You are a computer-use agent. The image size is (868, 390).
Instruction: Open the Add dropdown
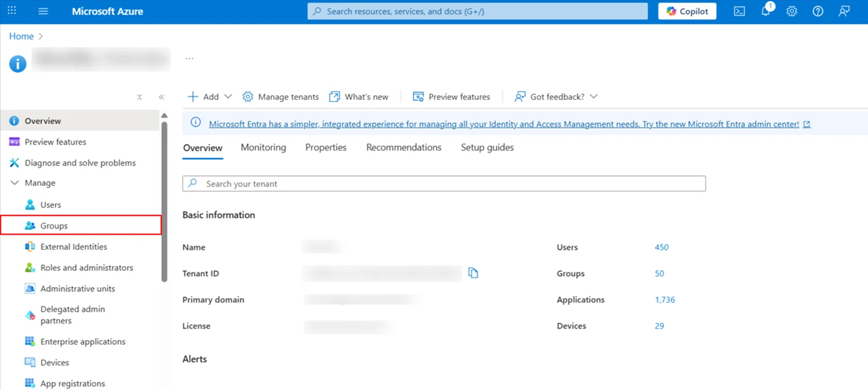pyautogui.click(x=209, y=97)
